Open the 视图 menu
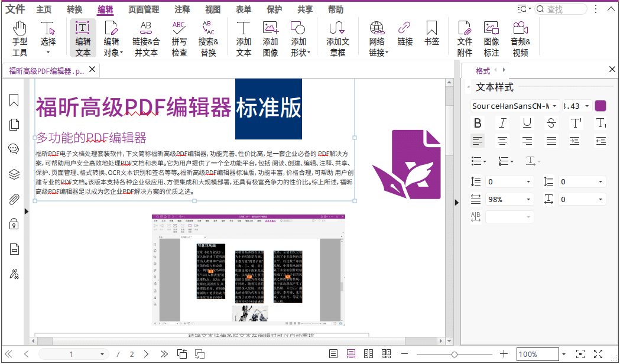 tap(213, 9)
